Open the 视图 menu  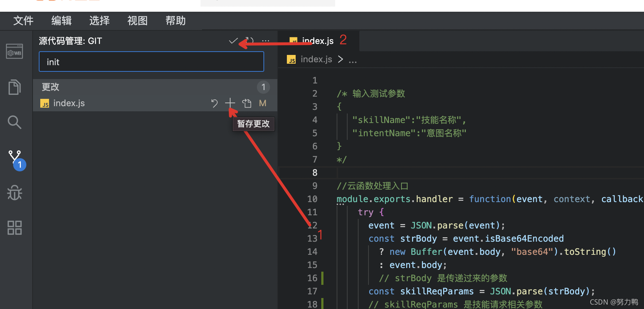138,21
